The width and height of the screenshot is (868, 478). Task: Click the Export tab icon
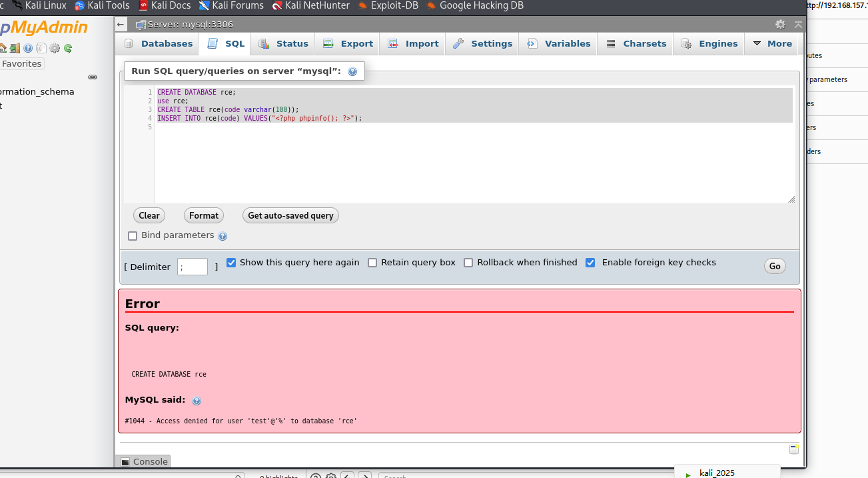328,44
